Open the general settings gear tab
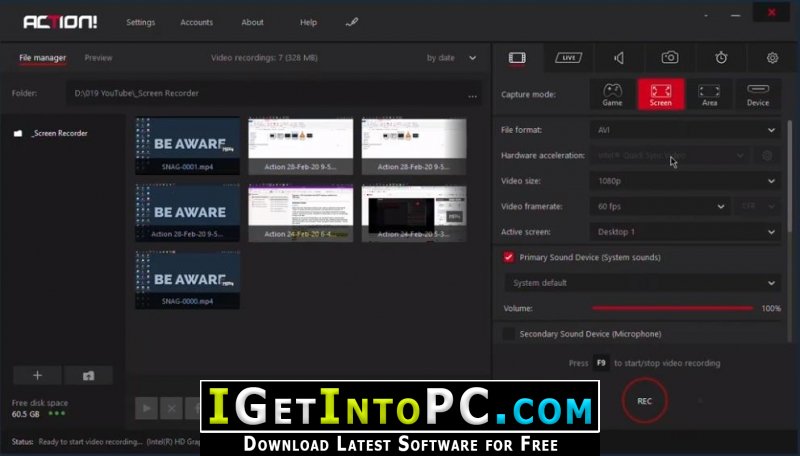This screenshot has width=800, height=456. click(x=772, y=58)
